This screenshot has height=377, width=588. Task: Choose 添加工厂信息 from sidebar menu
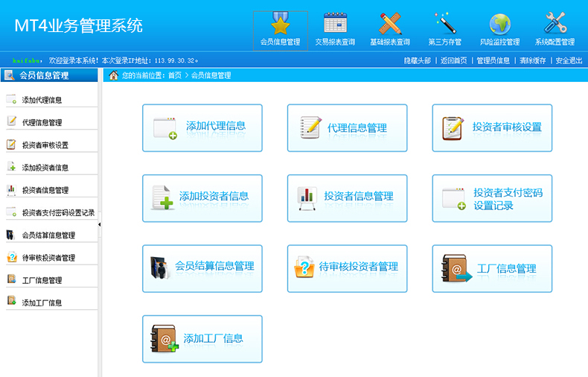(x=42, y=303)
